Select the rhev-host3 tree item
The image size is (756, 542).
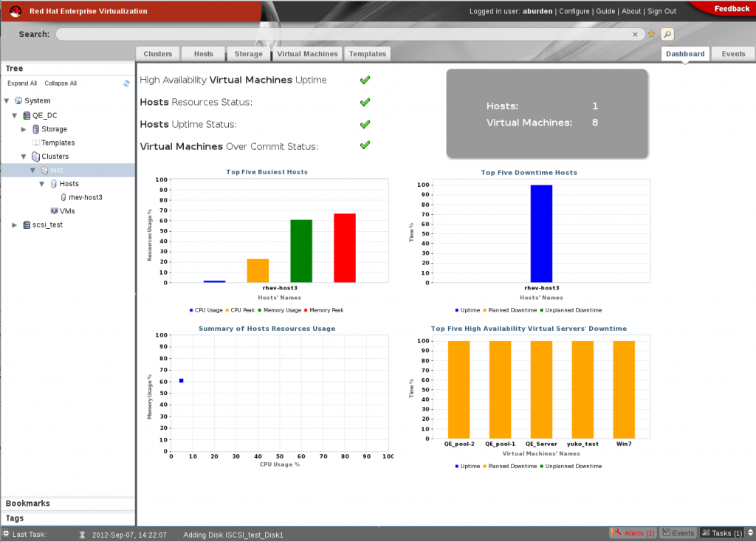[86, 197]
